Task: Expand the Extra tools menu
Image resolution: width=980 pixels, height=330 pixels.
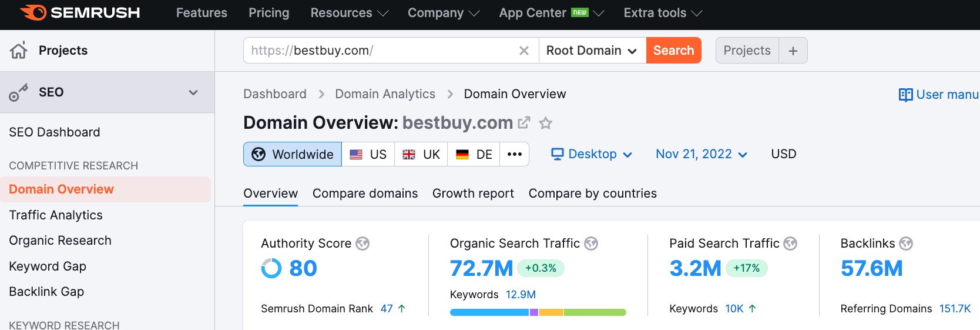Action: [x=663, y=13]
